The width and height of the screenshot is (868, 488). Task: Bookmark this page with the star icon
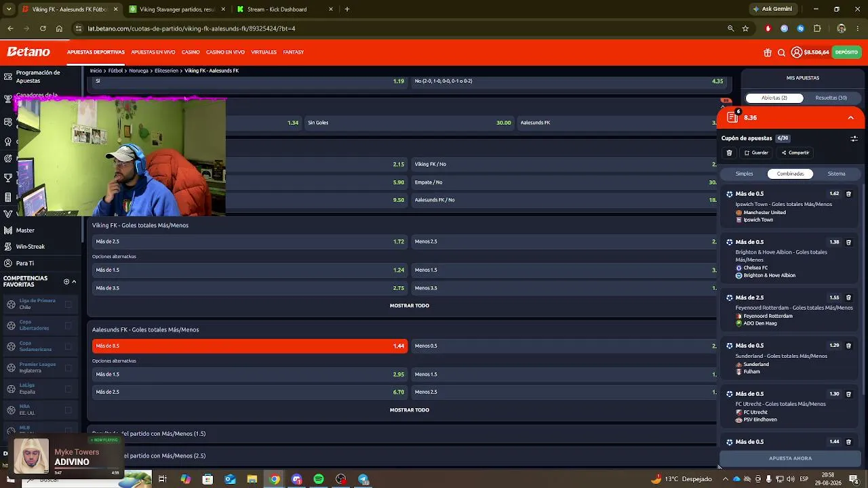click(745, 28)
